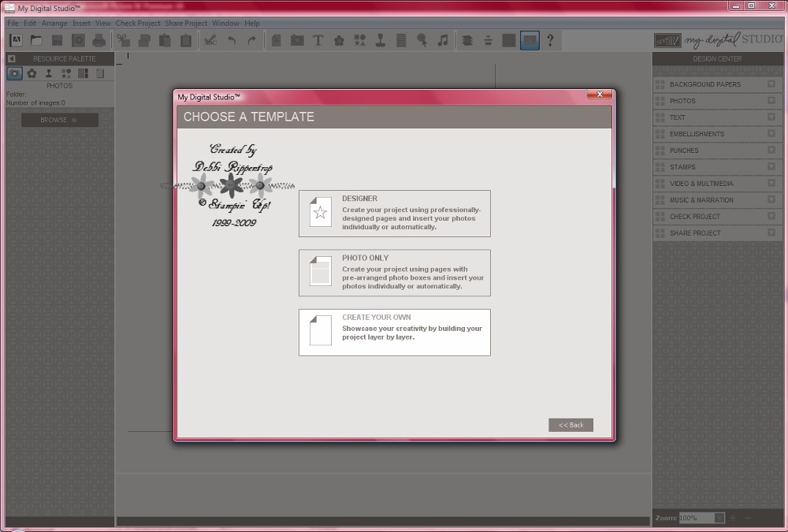Click the Spell Check toolbar icon

pyautogui.click(x=210, y=40)
